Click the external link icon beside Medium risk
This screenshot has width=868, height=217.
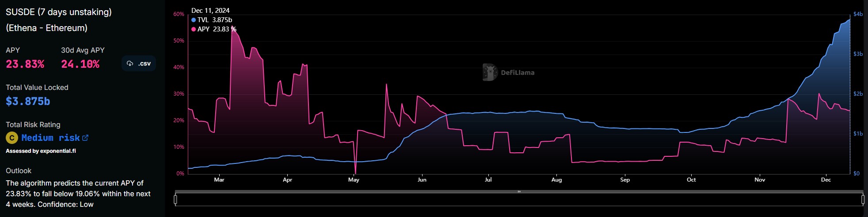click(85, 138)
